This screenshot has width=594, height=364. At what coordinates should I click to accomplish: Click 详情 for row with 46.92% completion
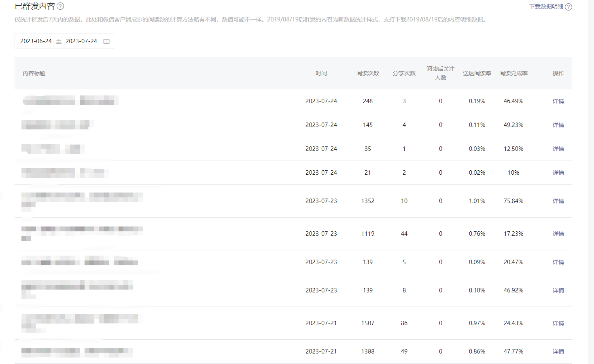[x=558, y=290]
